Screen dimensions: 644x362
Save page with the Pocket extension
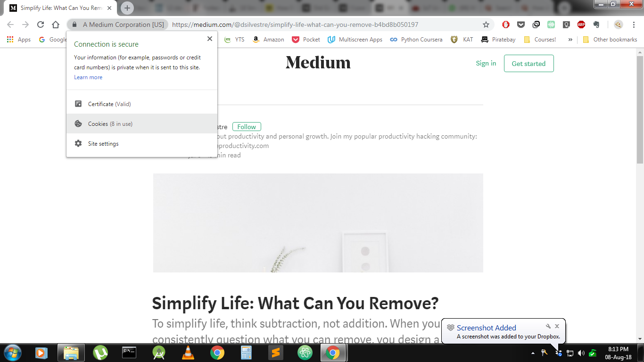click(x=521, y=25)
